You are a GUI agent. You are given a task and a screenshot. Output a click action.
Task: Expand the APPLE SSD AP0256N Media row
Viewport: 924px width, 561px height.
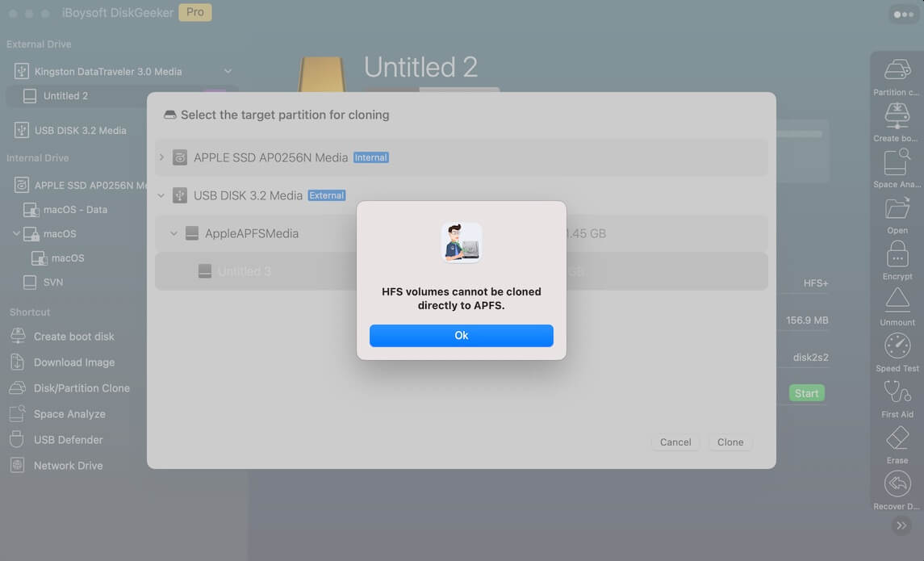[161, 157]
